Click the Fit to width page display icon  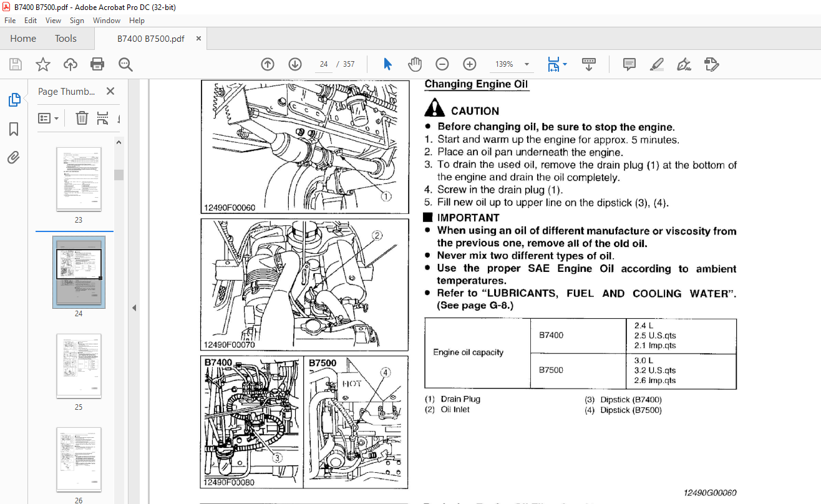click(553, 64)
